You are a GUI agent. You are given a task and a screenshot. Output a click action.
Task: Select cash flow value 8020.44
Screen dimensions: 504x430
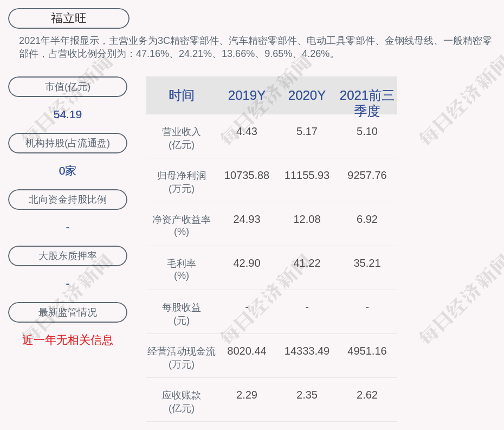[x=247, y=351]
